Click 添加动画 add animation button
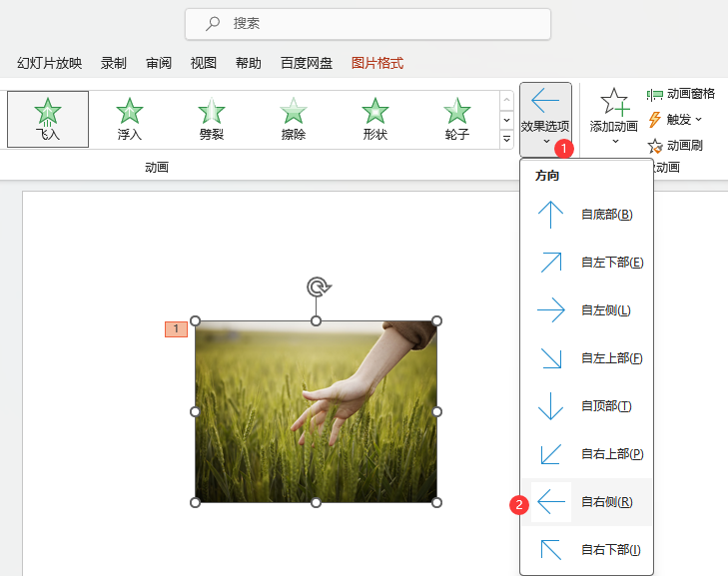The width and height of the screenshot is (728, 576). click(x=614, y=117)
